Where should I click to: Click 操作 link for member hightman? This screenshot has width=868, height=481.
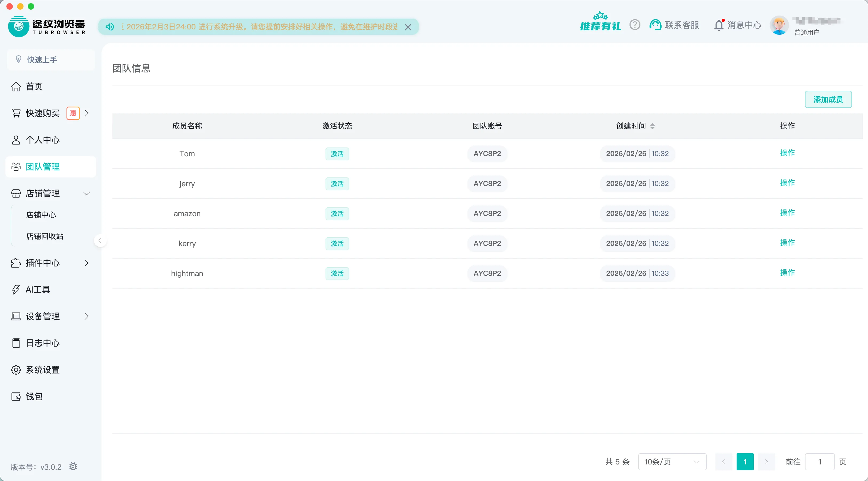[787, 273]
